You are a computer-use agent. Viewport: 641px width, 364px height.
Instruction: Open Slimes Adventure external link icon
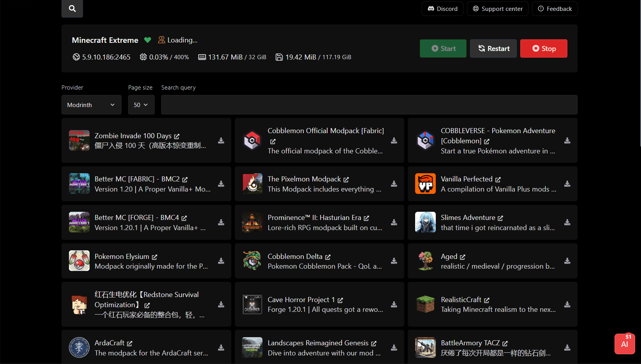[x=500, y=218]
